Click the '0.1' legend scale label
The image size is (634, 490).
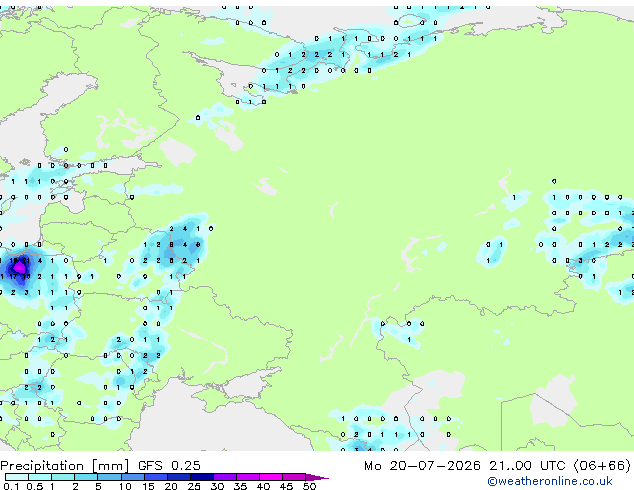pos(11,486)
